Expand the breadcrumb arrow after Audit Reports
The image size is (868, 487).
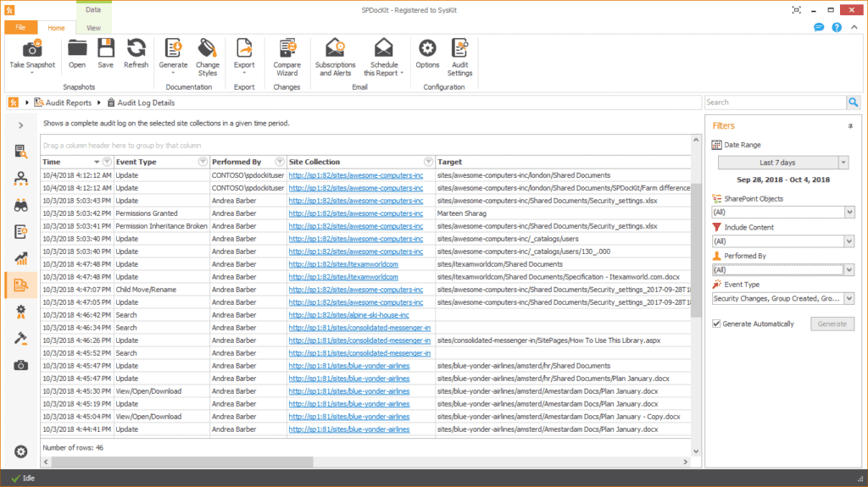98,102
